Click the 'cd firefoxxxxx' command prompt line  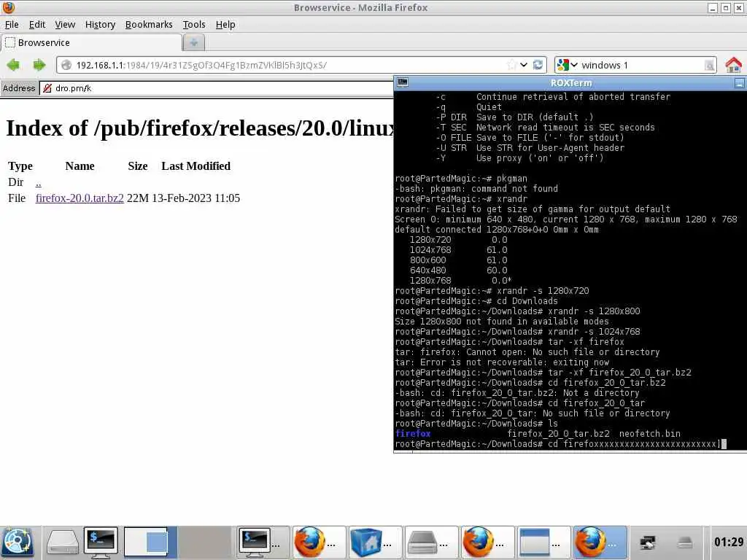pyautogui.click(x=561, y=444)
